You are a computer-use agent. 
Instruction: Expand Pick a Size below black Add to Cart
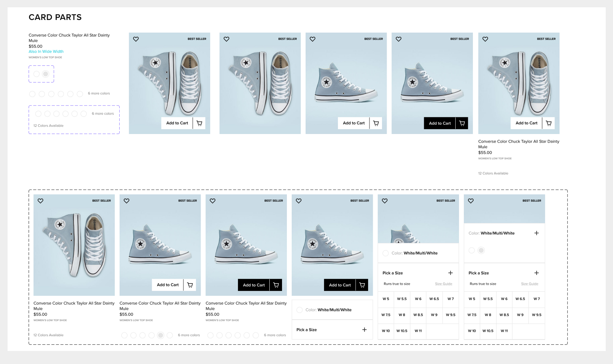tap(364, 330)
